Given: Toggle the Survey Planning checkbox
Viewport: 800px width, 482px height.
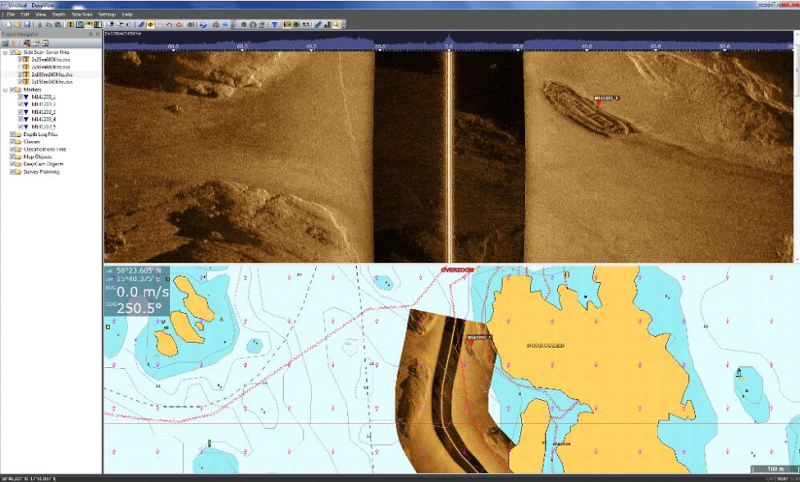Looking at the screenshot, I should pos(12,172).
